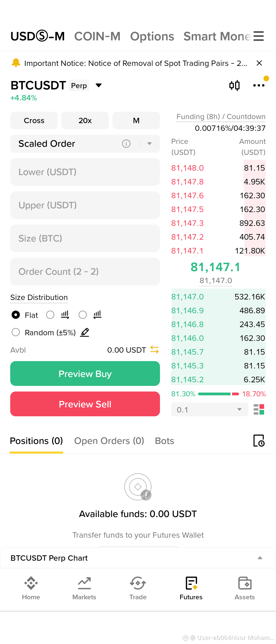Expand the BTCUSDT Perp pair selector arrow
The width and height of the screenshot is (276, 644).
(99, 85)
